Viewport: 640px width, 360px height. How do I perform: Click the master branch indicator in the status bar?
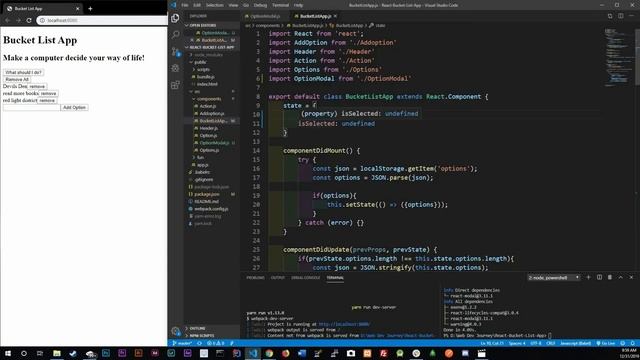tap(182, 343)
